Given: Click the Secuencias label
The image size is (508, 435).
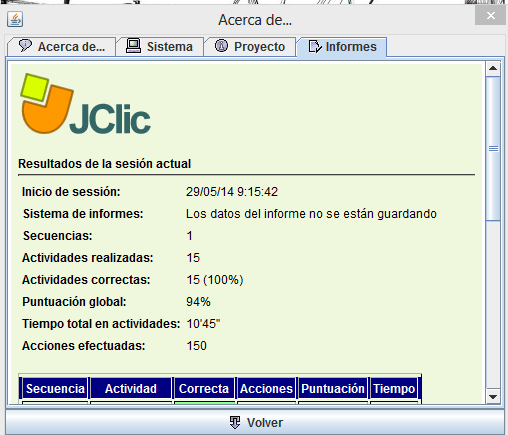Looking at the screenshot, I should click(x=58, y=236).
